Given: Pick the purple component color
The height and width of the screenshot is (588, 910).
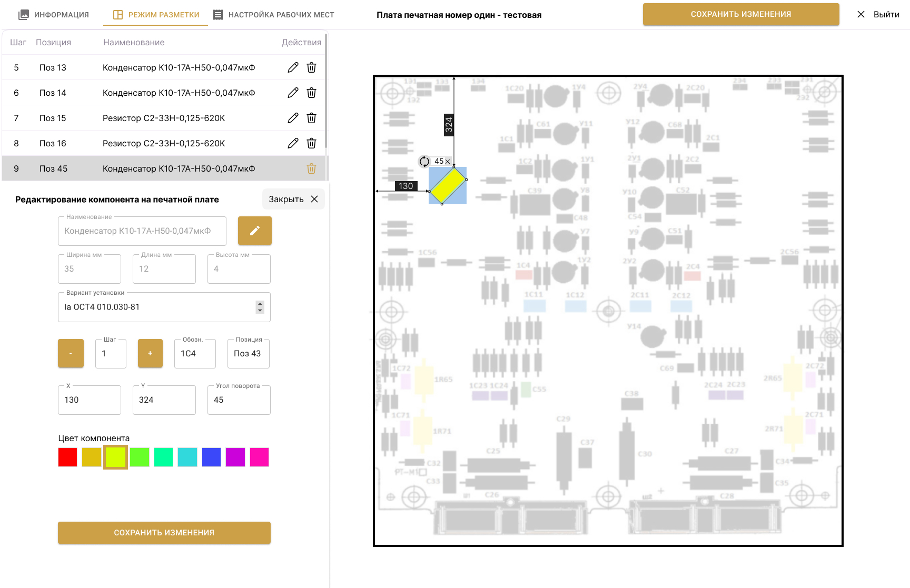Looking at the screenshot, I should pyautogui.click(x=235, y=457).
